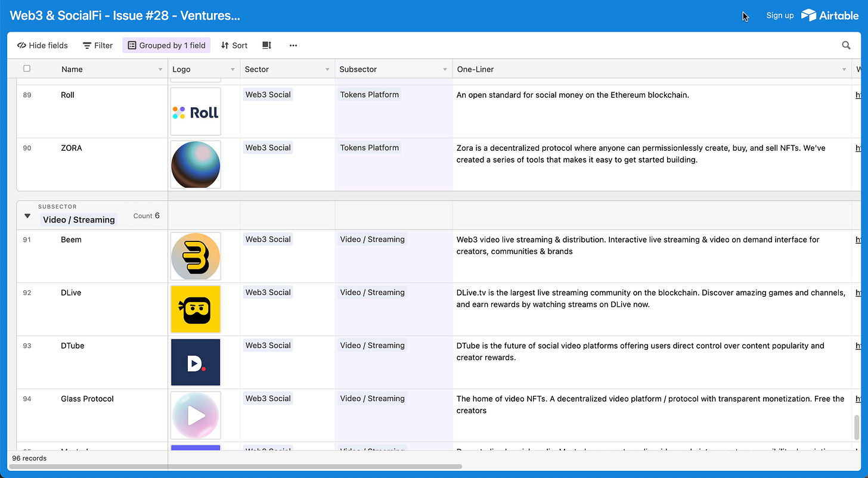868x478 pixels.
Task: Open the Hide fields menu
Action: tap(42, 45)
